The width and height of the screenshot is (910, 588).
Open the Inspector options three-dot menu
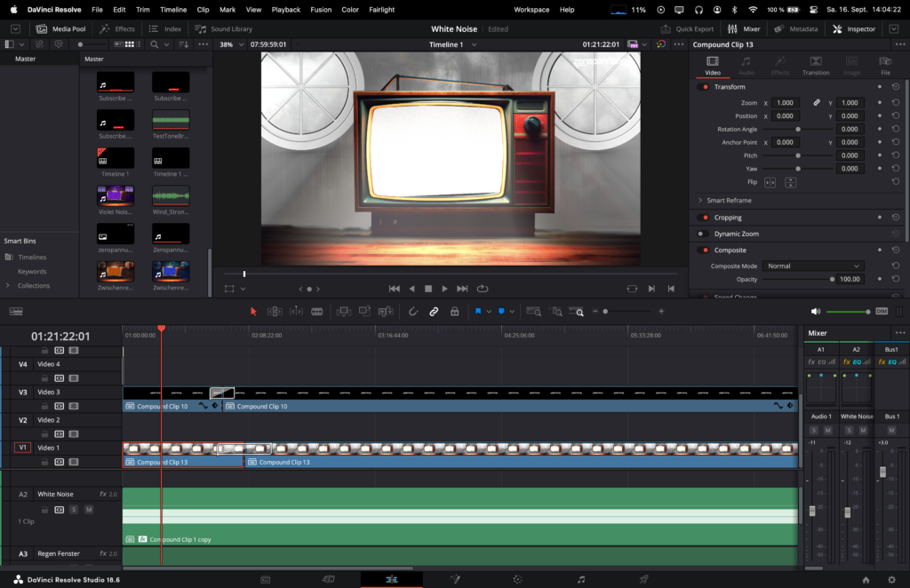click(900, 44)
